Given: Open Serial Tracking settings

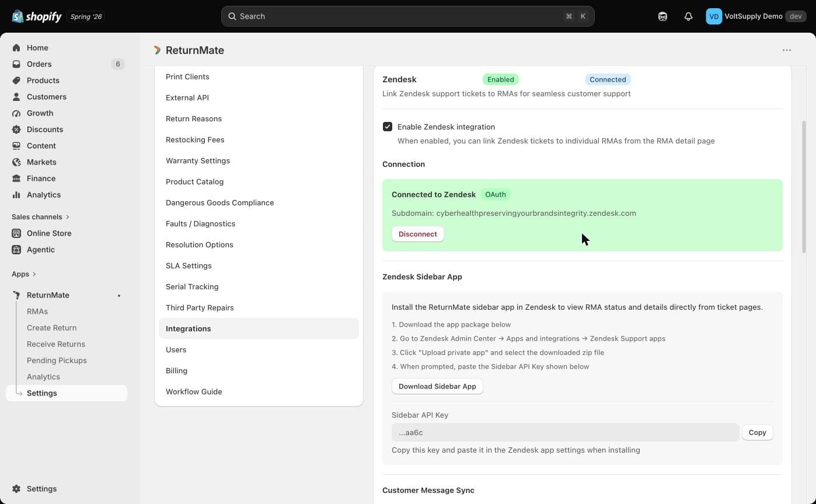Looking at the screenshot, I should click(x=259, y=287).
